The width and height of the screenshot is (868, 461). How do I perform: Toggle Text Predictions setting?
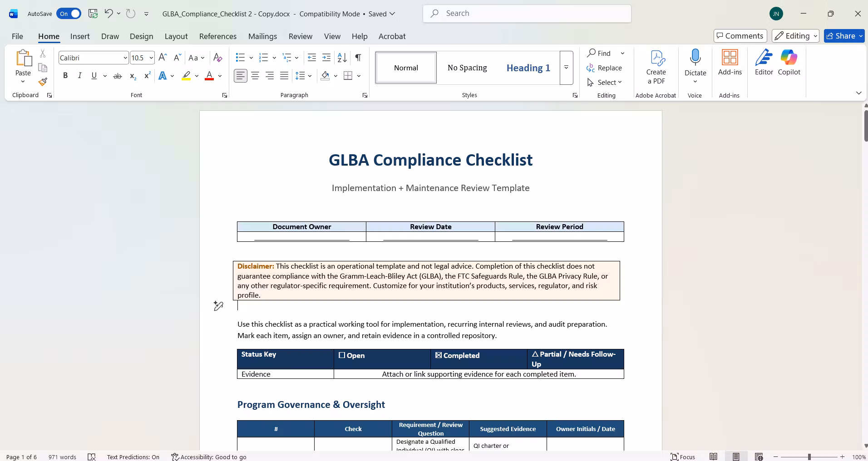tap(133, 457)
